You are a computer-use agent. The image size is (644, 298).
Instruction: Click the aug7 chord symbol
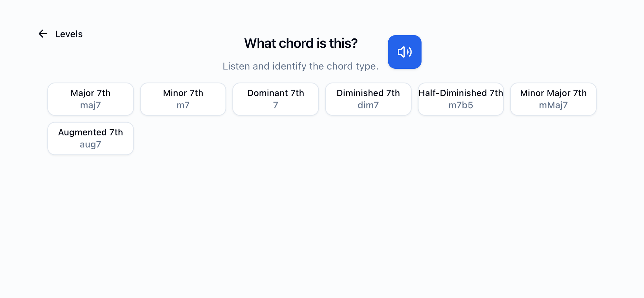coord(90,144)
